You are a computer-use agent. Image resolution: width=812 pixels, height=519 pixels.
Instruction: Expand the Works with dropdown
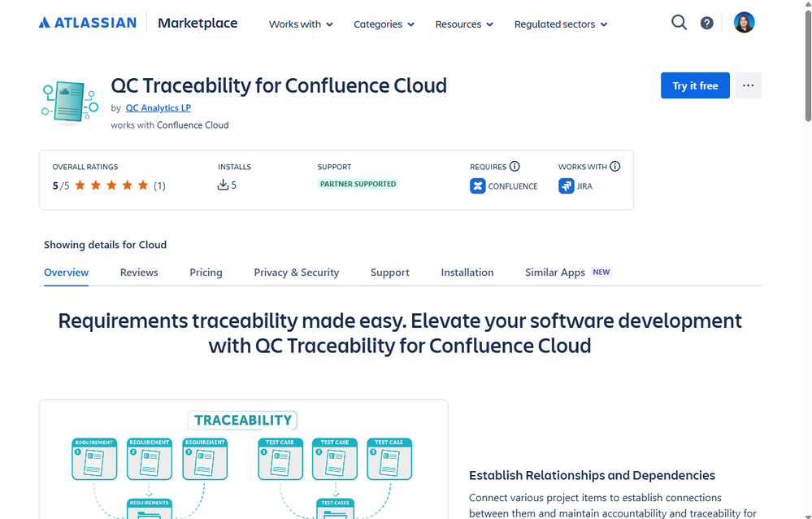(x=301, y=24)
